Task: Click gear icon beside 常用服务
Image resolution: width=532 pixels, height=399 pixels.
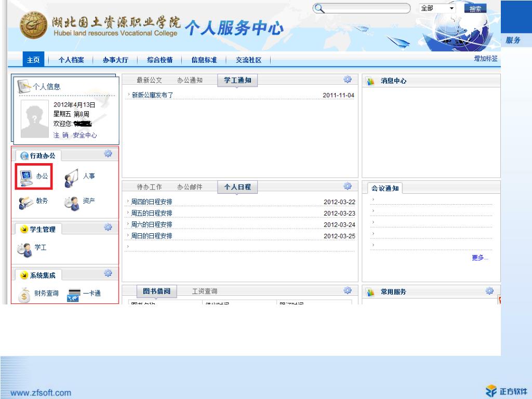Action: click(489, 291)
